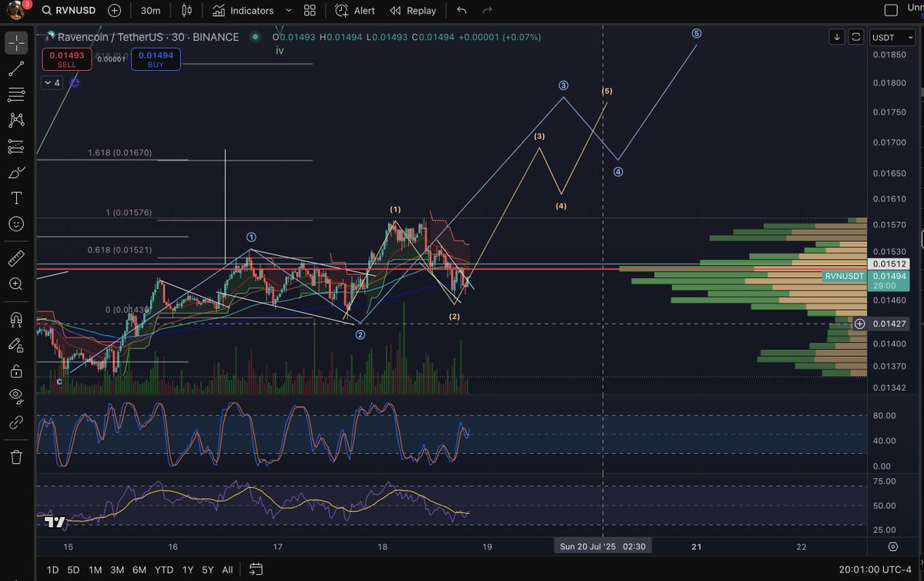Click the plus icon at price 0.01427

point(859,324)
